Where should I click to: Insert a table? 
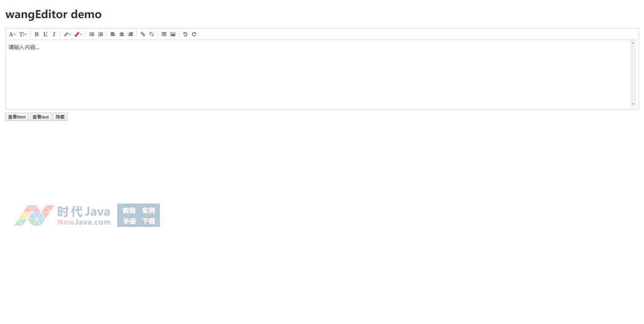[164, 34]
